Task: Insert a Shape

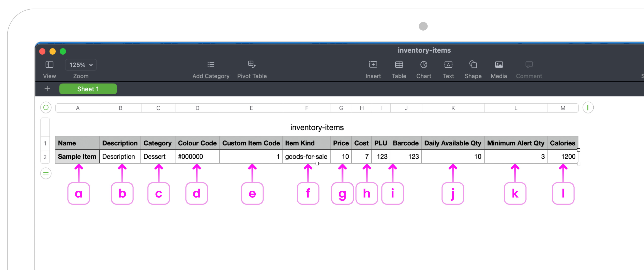Action: [x=473, y=65]
